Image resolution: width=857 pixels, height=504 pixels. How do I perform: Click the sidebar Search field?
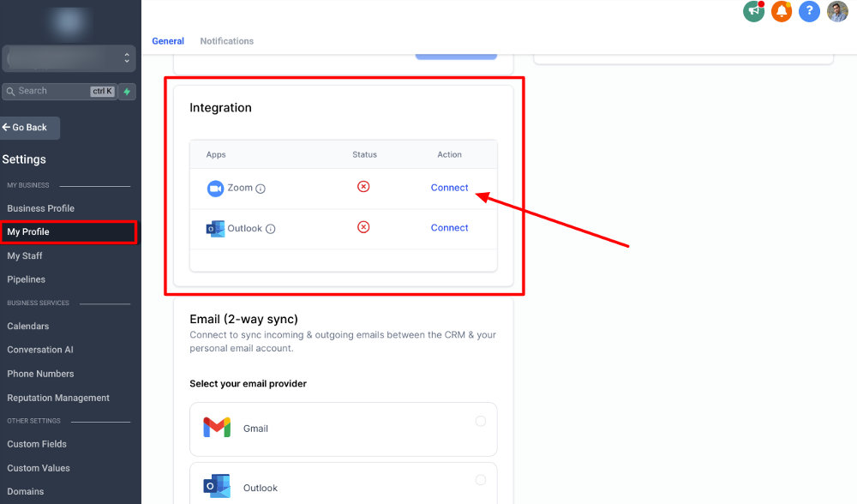[x=51, y=91]
